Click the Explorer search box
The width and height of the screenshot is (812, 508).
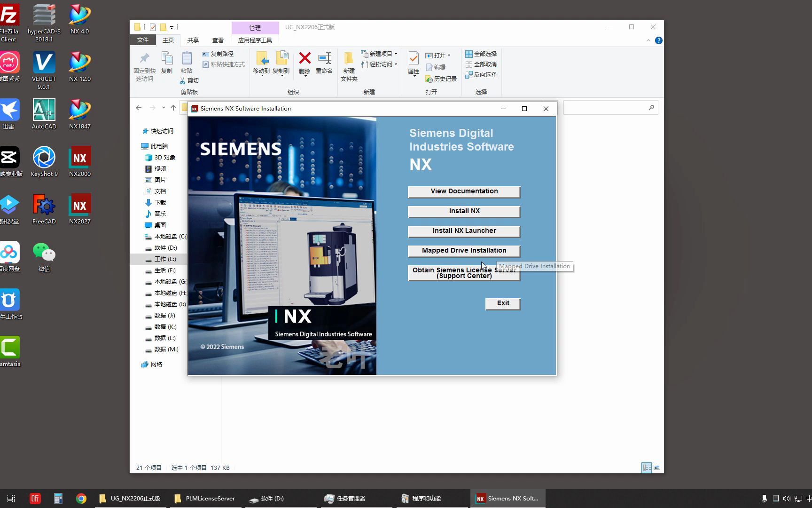[x=606, y=108]
